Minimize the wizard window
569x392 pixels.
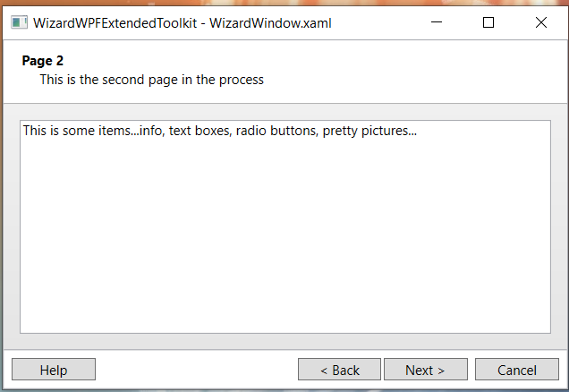(x=436, y=23)
